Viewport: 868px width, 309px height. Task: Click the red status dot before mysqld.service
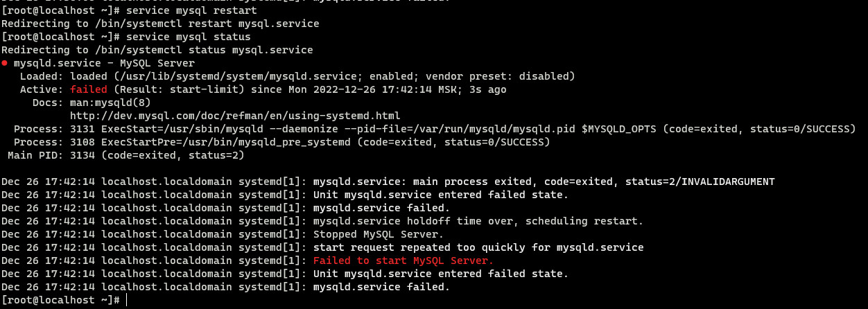click(x=4, y=63)
